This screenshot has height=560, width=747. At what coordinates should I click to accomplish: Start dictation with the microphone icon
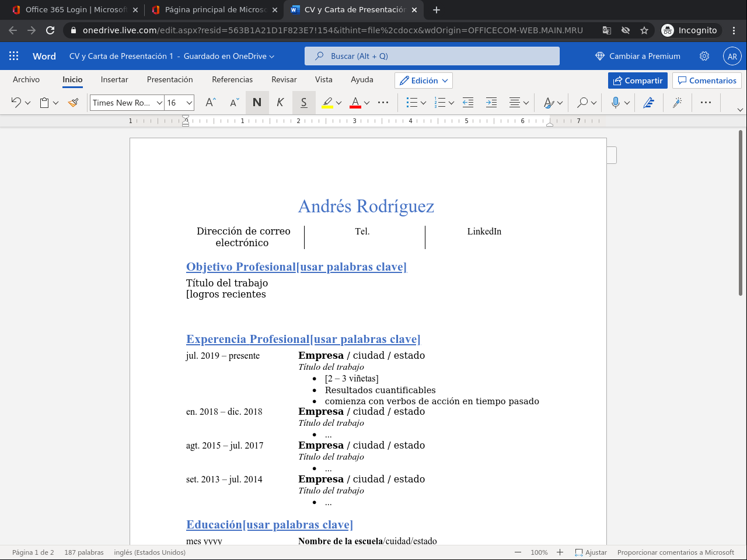[615, 103]
